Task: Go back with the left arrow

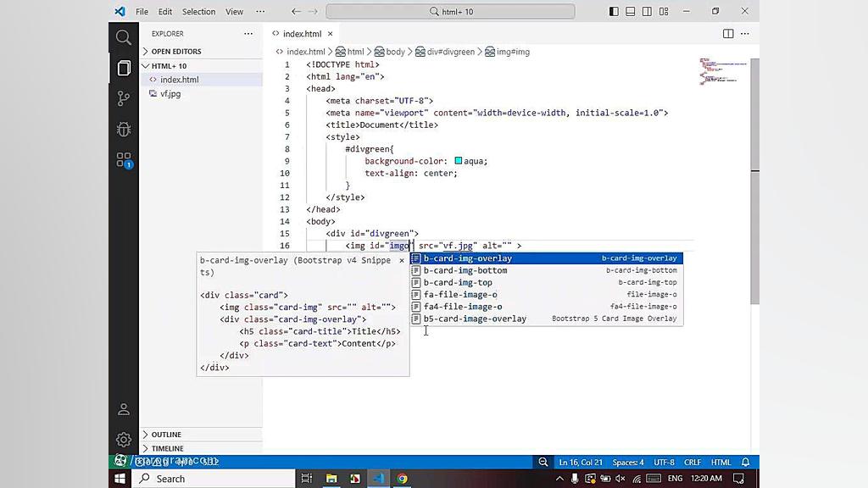Action: (x=296, y=11)
